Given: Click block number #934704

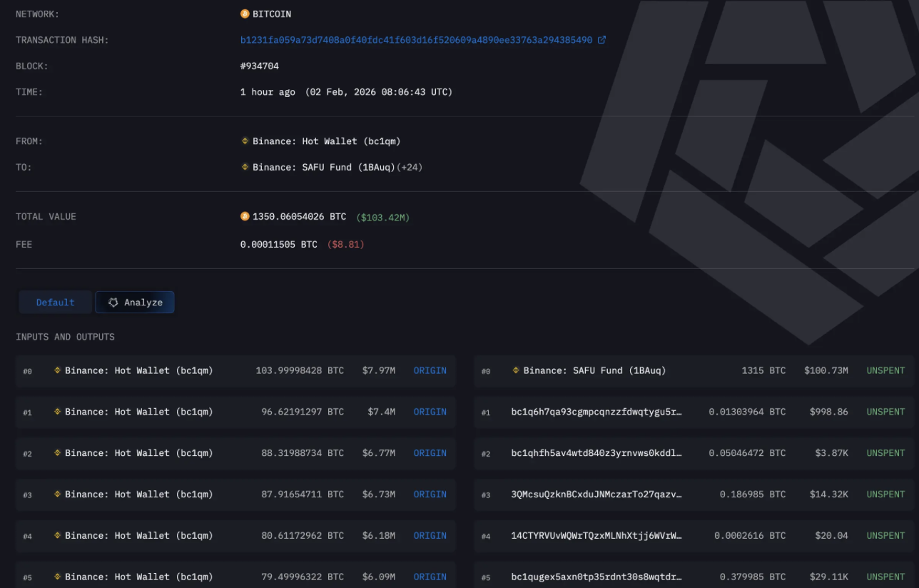Looking at the screenshot, I should tap(259, 66).
